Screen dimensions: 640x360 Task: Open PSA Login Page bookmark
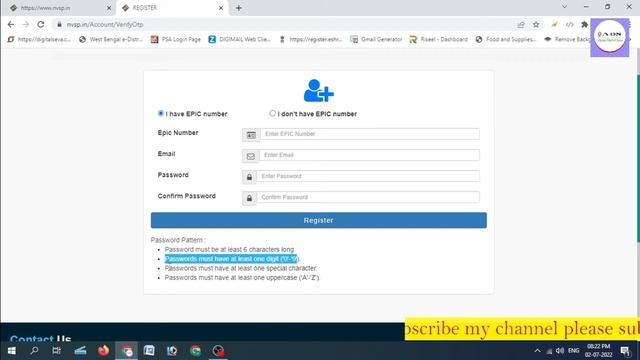point(176,39)
